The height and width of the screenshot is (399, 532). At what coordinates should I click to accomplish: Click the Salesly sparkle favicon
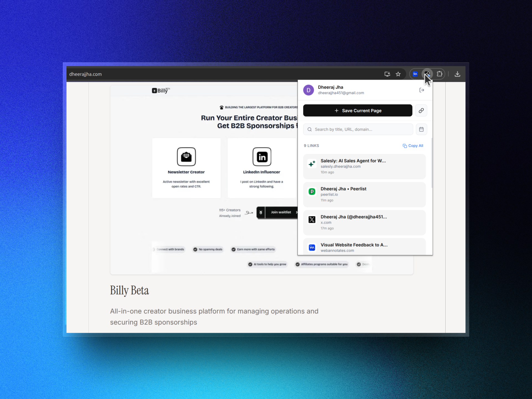click(x=312, y=163)
